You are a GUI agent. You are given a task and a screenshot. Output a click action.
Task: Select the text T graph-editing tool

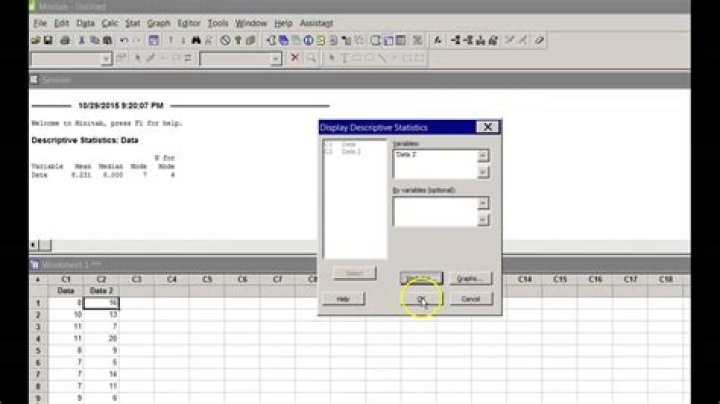coord(344,58)
